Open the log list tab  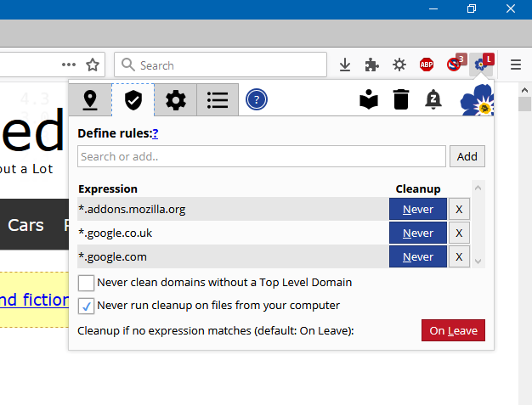[218, 100]
